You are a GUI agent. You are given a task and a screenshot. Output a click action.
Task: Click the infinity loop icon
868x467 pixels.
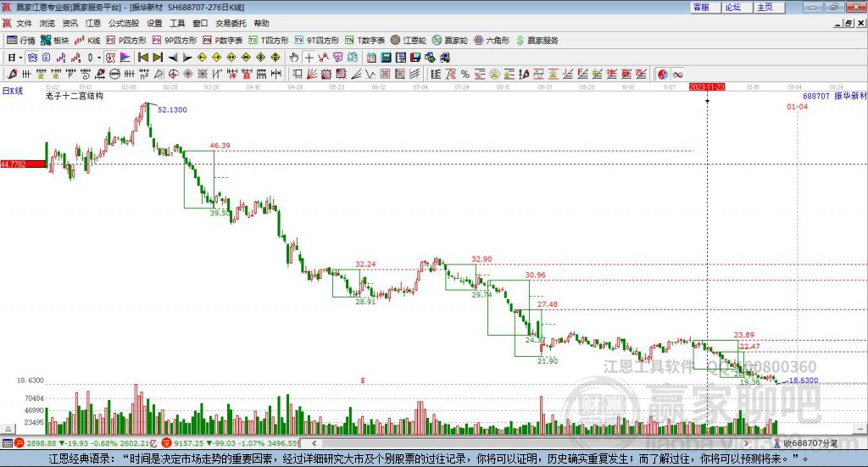[x=677, y=74]
